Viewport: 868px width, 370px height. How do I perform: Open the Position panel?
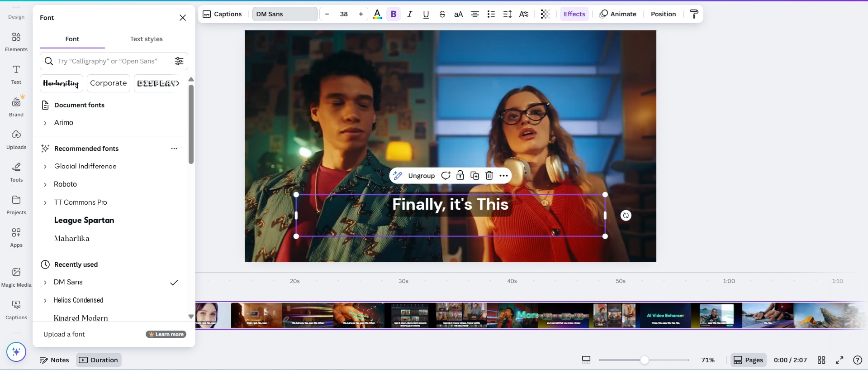[x=663, y=14]
